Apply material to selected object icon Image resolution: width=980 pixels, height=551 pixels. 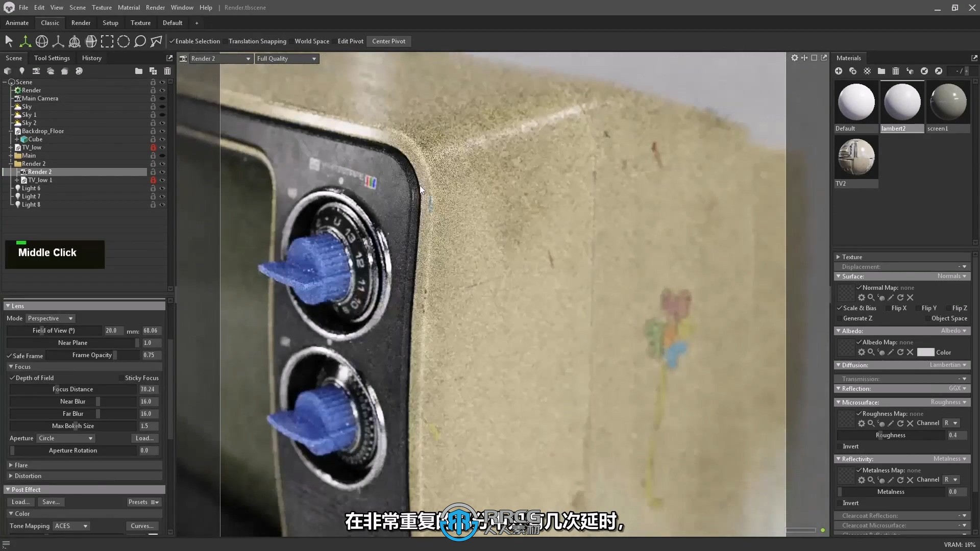[910, 71]
